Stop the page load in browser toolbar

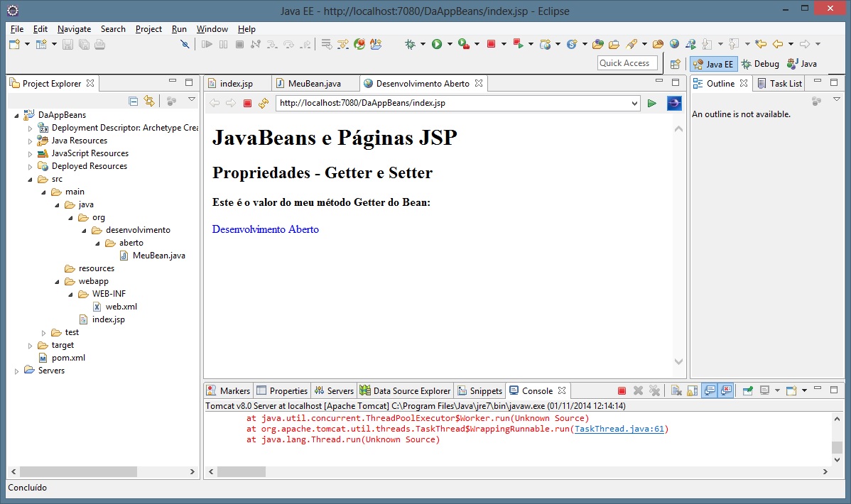247,104
